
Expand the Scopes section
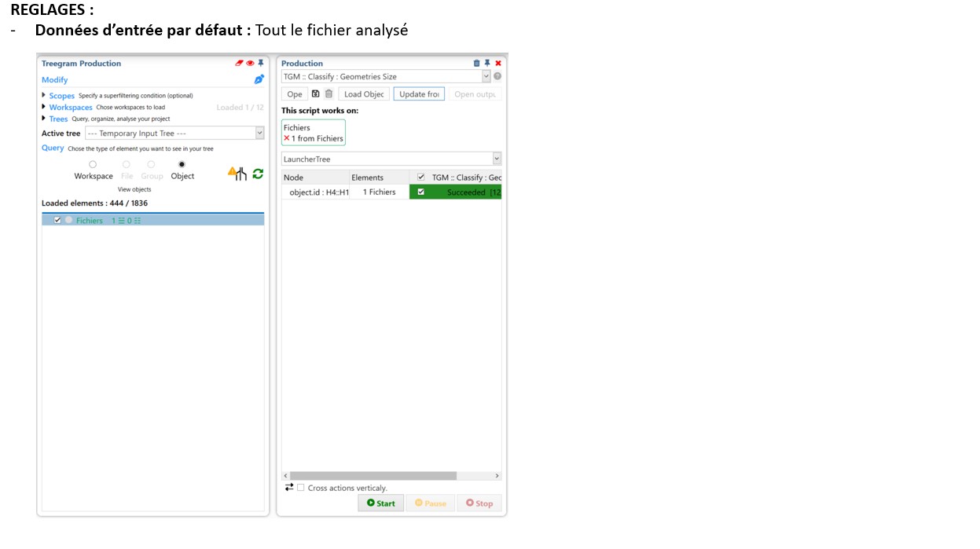pyautogui.click(x=44, y=95)
